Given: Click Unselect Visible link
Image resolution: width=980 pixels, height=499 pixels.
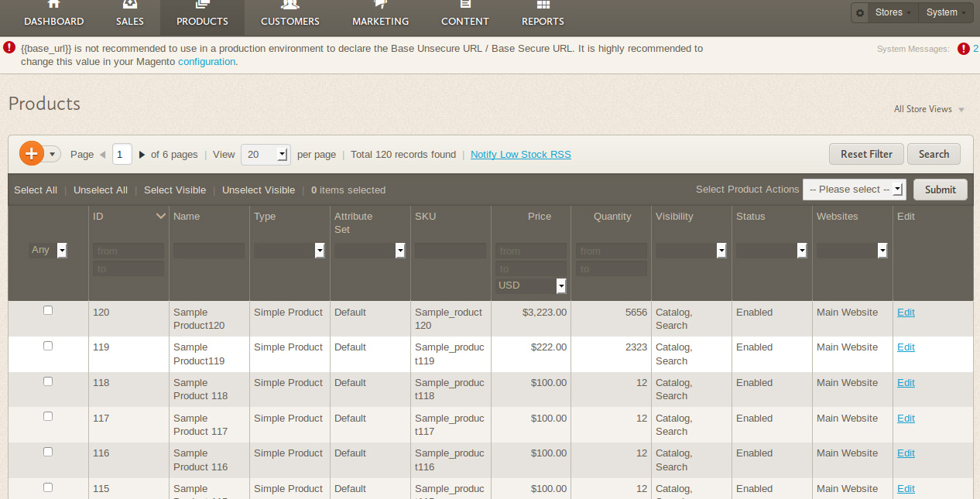Looking at the screenshot, I should (x=259, y=190).
